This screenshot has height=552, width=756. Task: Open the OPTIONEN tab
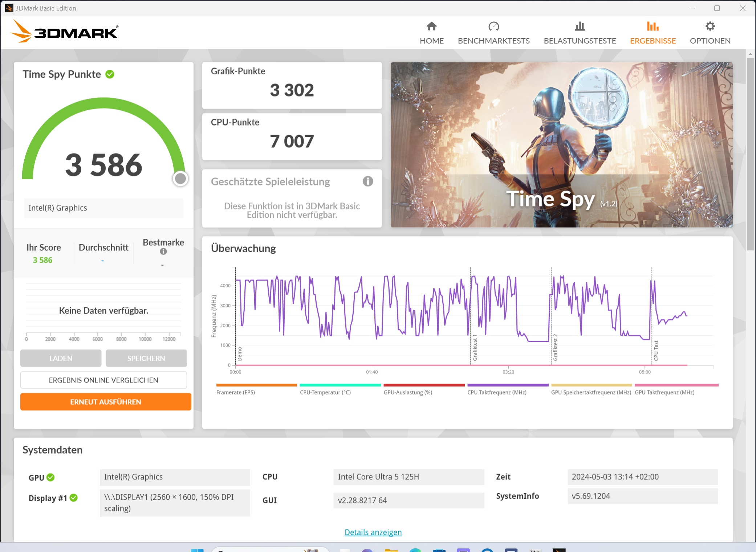click(x=710, y=33)
